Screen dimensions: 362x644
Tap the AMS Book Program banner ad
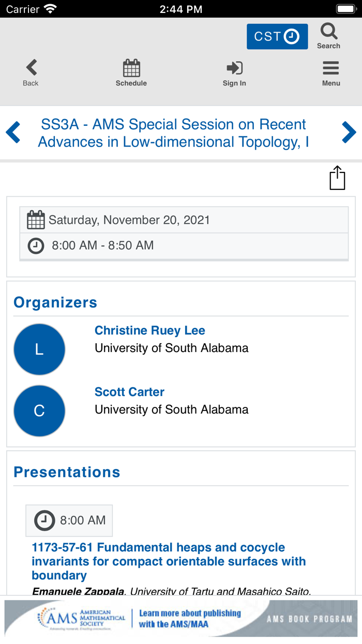pyautogui.click(x=181, y=618)
